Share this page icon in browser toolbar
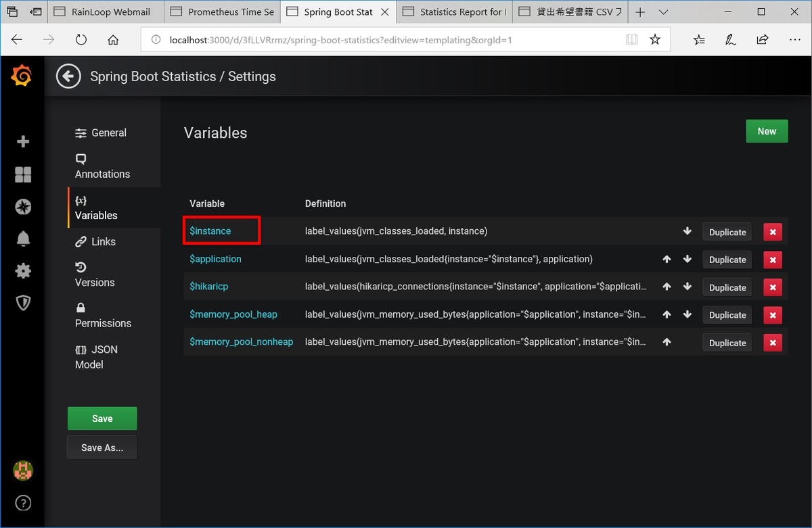 coord(763,40)
